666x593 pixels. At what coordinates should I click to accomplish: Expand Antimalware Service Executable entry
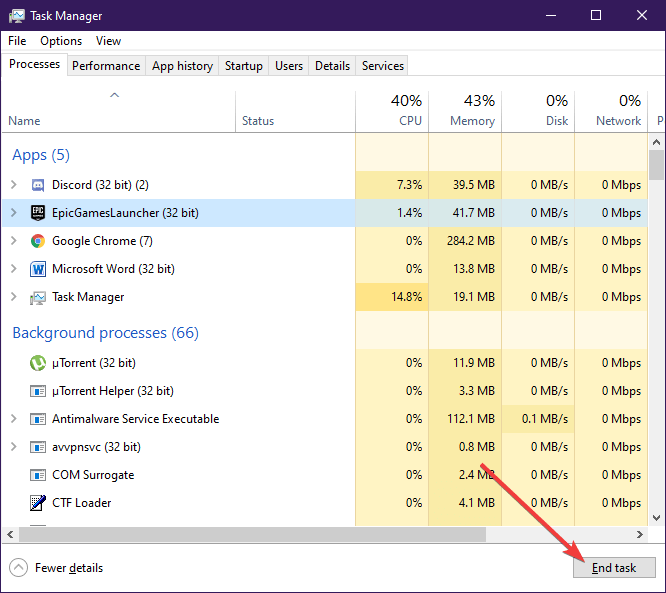point(13,419)
